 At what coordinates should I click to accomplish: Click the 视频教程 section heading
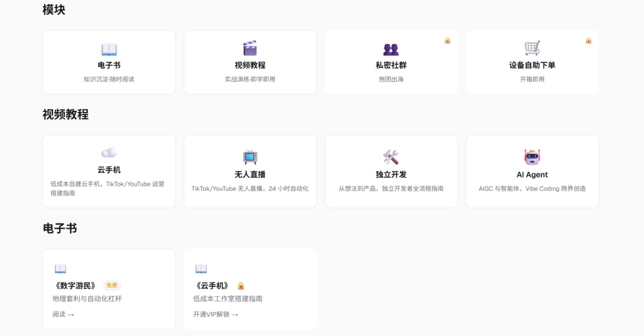(x=66, y=114)
